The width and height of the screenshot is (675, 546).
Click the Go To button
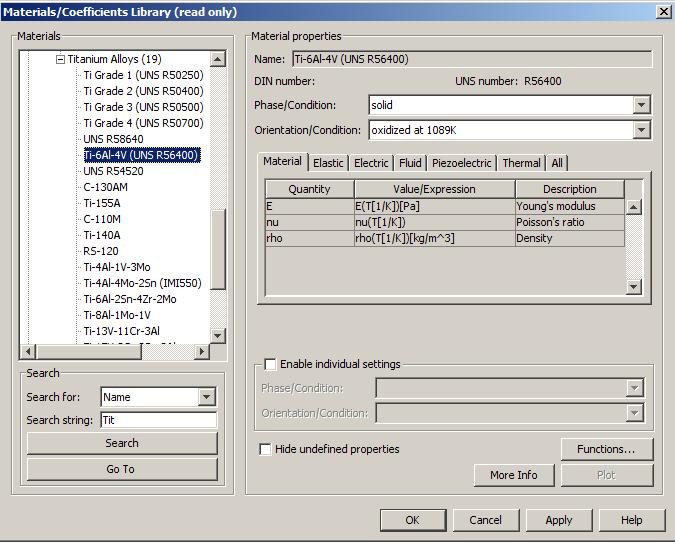122,469
